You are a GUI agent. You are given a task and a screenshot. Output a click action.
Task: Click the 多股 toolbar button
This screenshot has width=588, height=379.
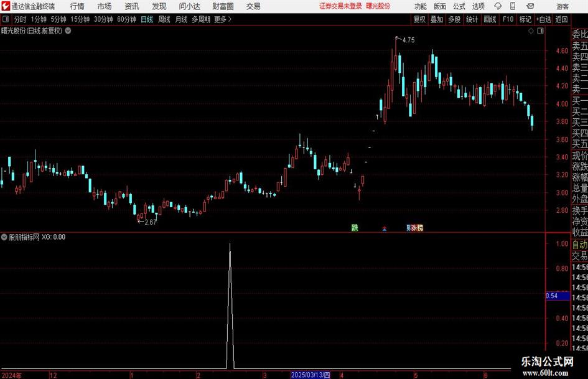(x=454, y=19)
